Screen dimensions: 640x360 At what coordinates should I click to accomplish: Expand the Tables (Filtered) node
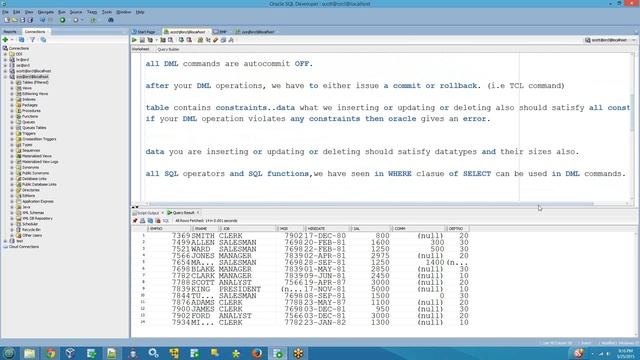[12, 82]
